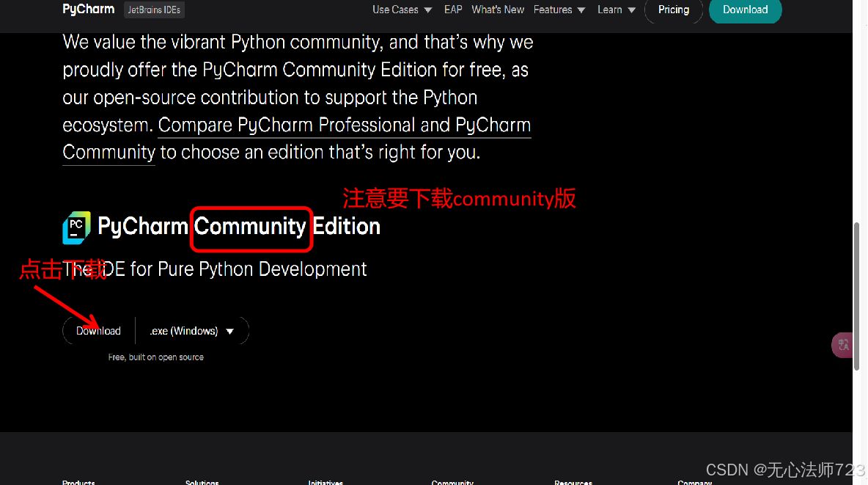Open the Pricing page

(x=673, y=10)
